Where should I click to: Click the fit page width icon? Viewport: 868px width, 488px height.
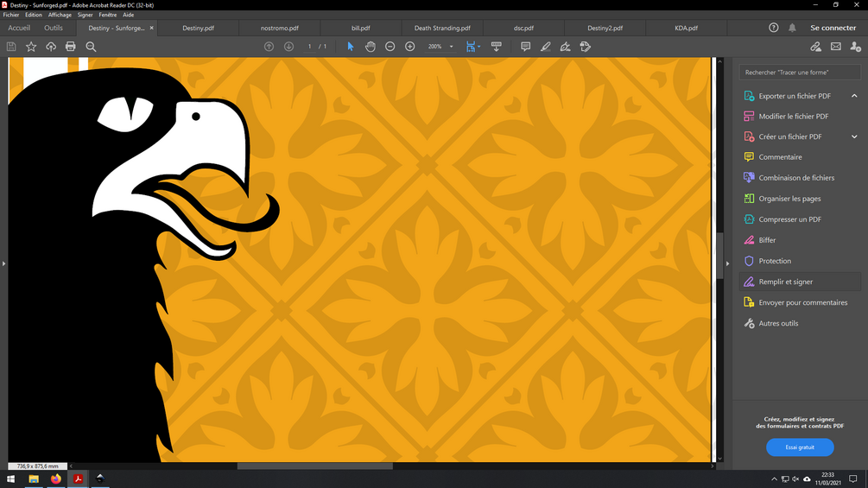(471, 47)
